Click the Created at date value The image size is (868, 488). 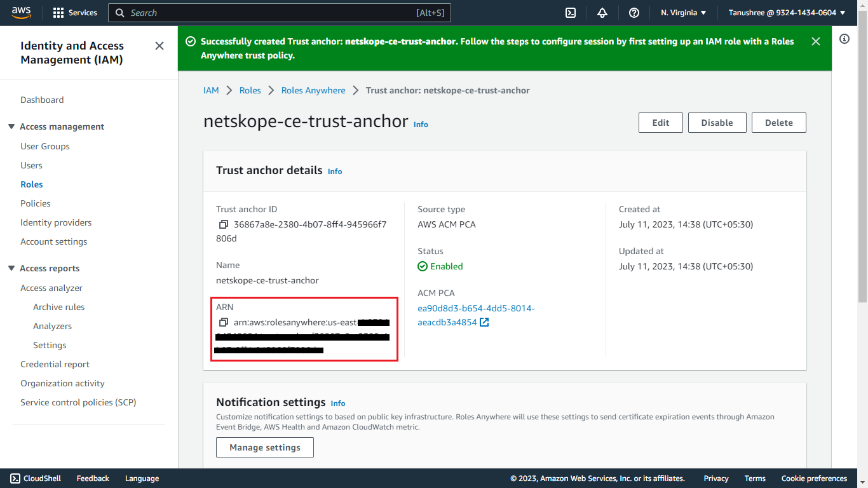[686, 224]
